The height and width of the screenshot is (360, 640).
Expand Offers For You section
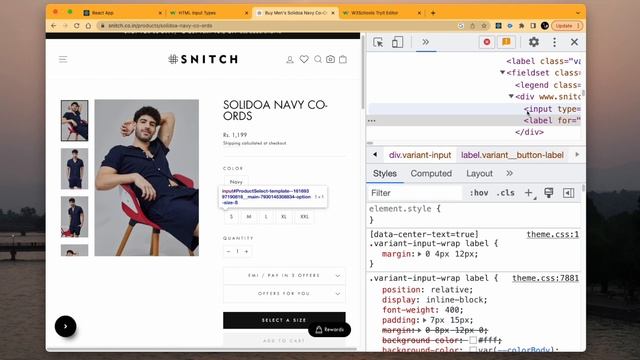click(x=284, y=293)
